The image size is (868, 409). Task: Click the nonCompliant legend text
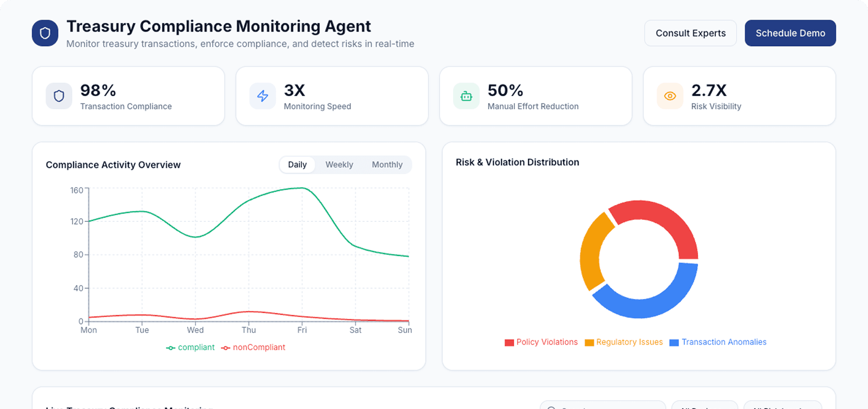click(259, 347)
